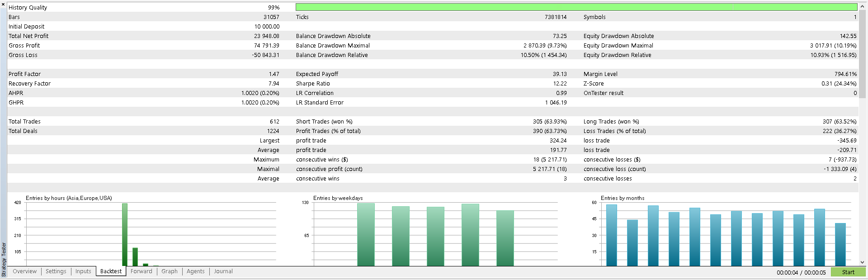Switch to the Agents tab
The height and width of the screenshot is (280, 868).
[195, 271]
